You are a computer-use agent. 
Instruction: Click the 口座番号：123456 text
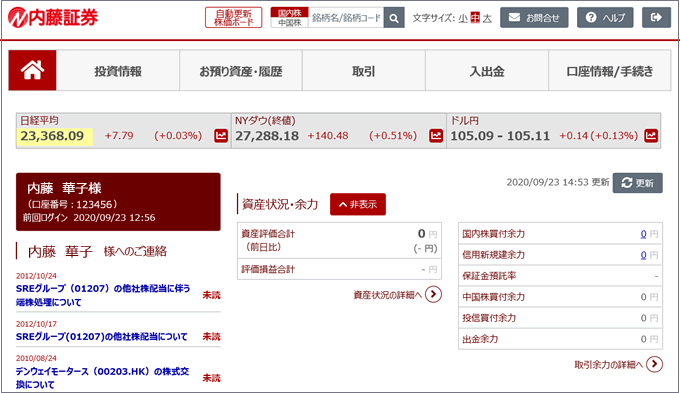[72, 204]
